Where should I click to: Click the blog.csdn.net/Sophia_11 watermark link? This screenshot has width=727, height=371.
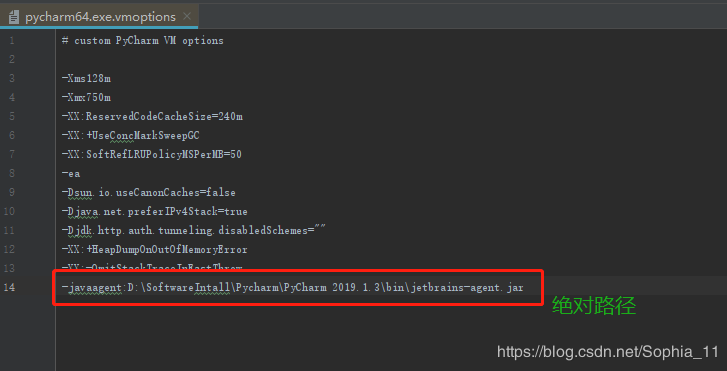[607, 352]
